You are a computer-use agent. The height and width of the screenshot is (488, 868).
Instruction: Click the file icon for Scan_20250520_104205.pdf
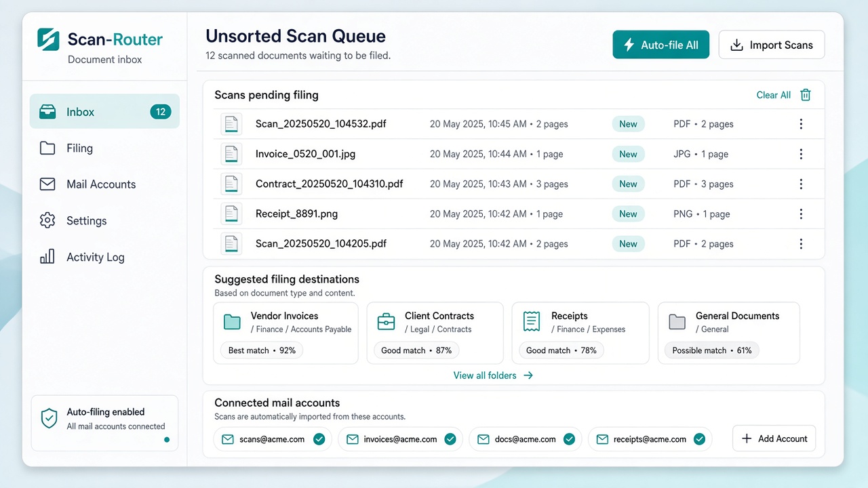click(x=231, y=243)
